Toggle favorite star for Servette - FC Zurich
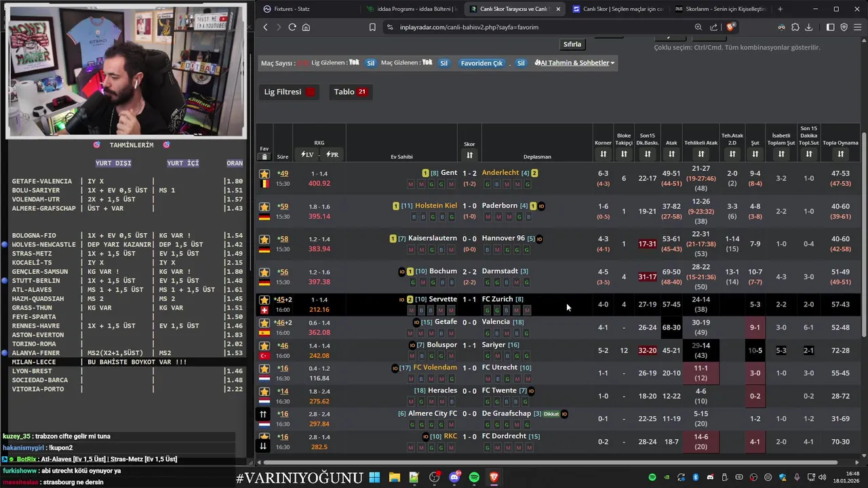Screen dimensions: 868x488 click(x=264, y=300)
